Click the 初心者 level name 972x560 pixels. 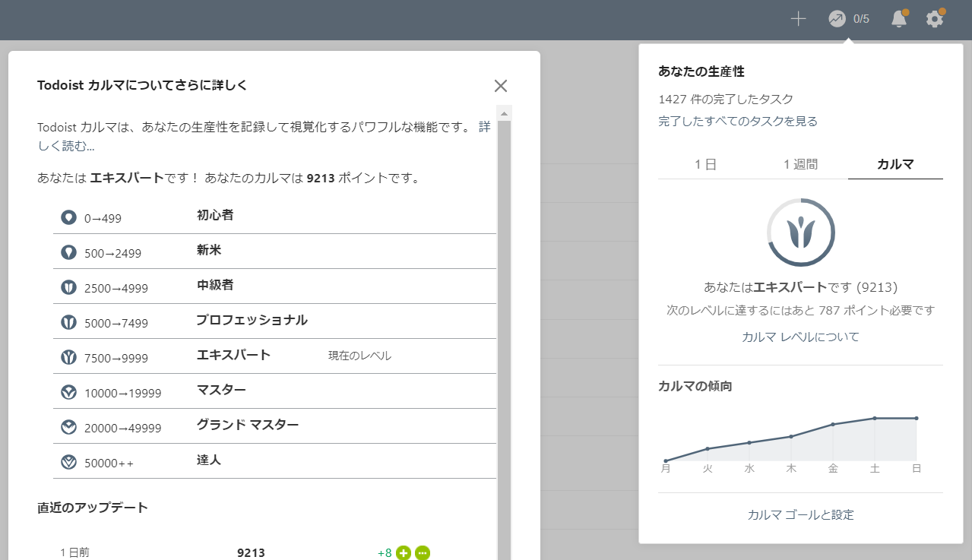point(215,215)
